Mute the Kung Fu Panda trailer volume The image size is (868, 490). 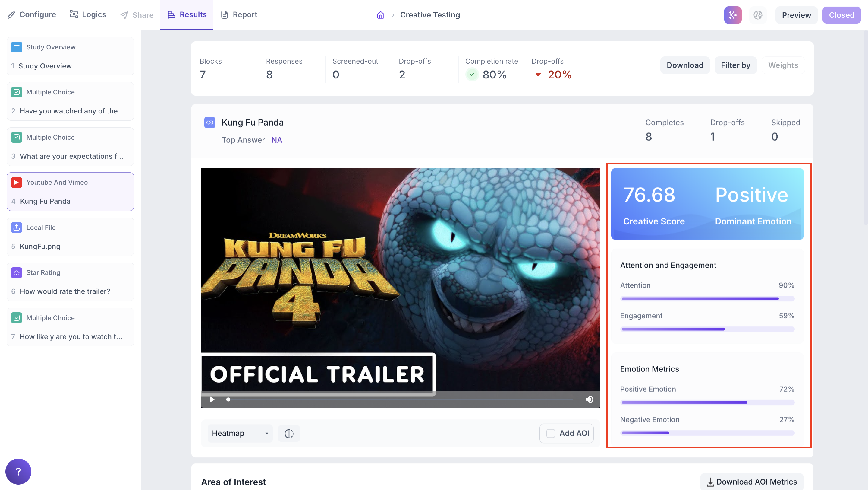[589, 399]
